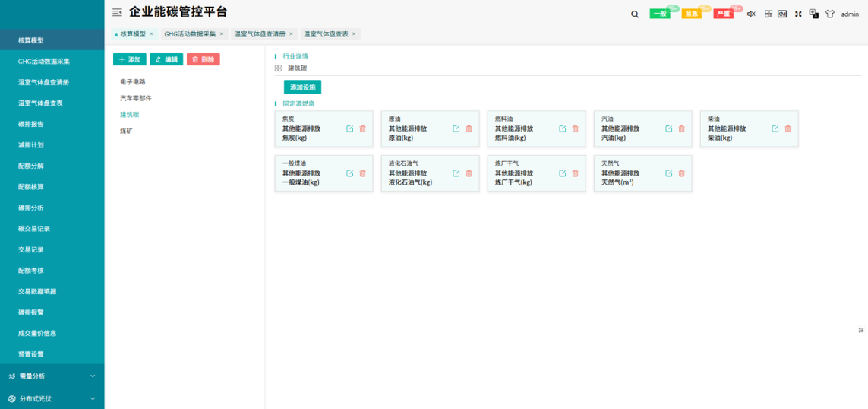Edit the 焦炭 facility card

(350, 129)
